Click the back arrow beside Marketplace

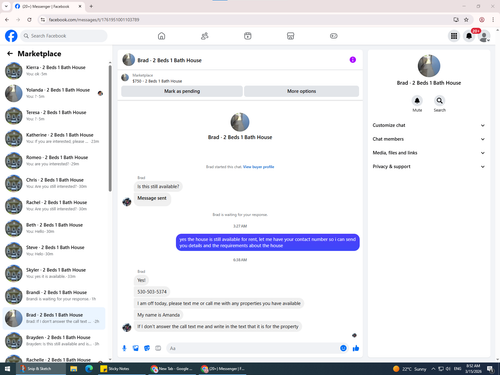10,53
